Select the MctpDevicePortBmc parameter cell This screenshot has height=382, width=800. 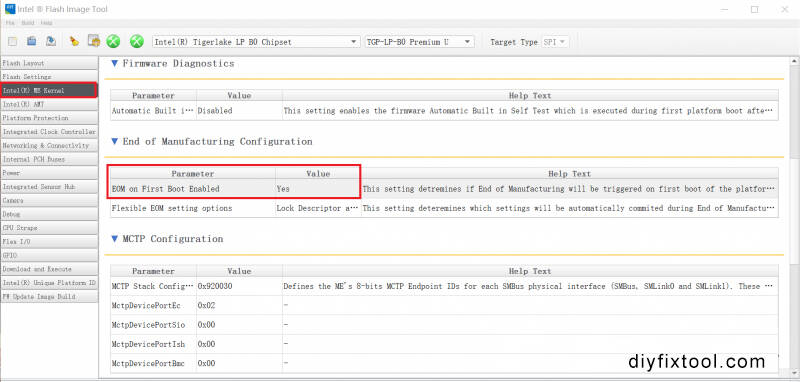click(x=153, y=363)
